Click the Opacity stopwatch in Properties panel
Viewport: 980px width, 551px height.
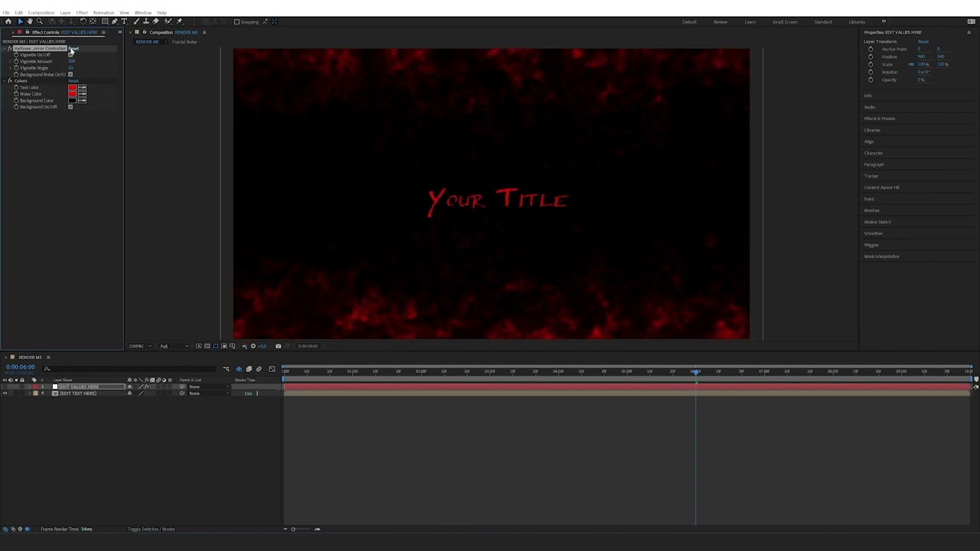pos(871,80)
